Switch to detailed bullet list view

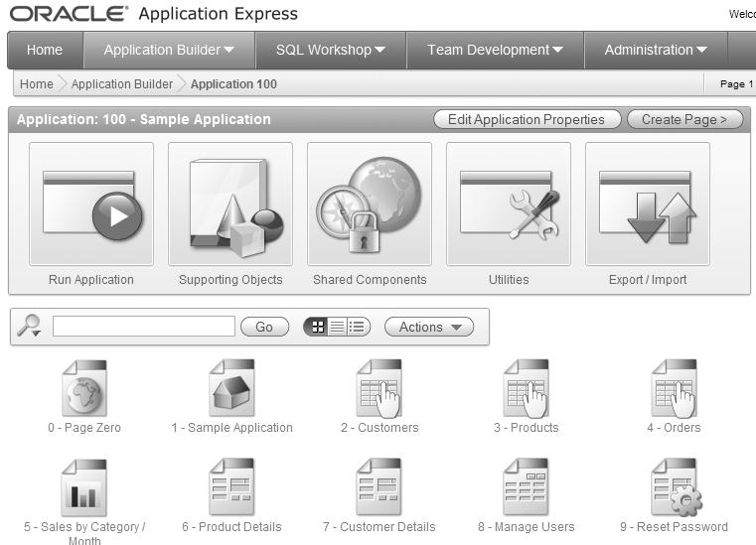point(358,327)
